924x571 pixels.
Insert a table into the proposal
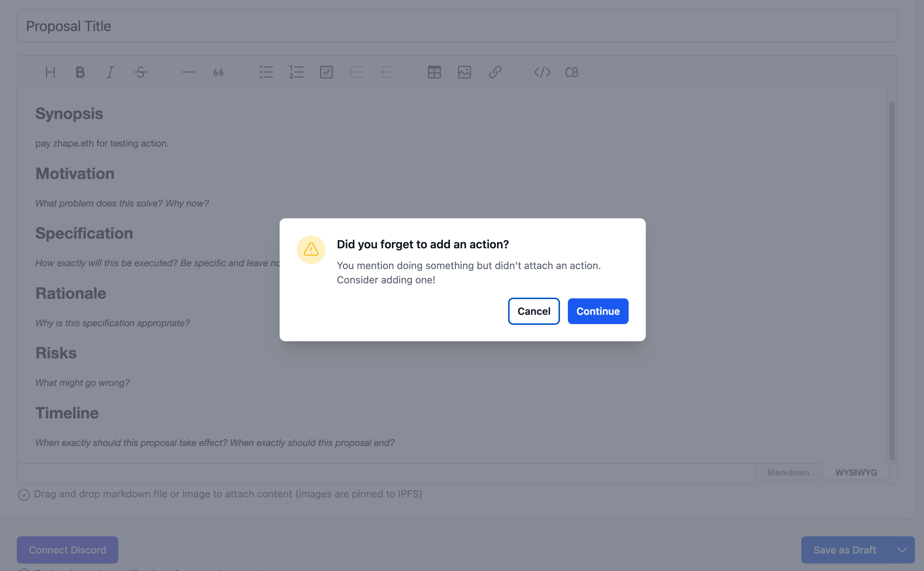[x=434, y=72]
